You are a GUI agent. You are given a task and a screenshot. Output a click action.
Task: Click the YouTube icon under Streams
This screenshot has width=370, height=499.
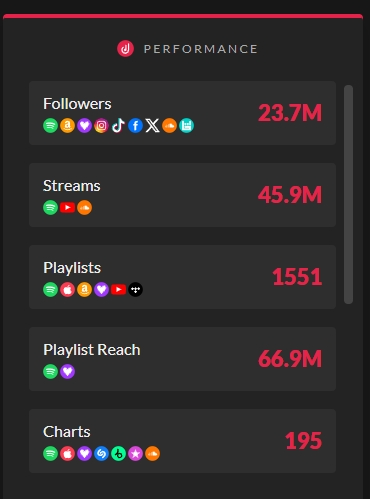pyautogui.click(x=67, y=208)
